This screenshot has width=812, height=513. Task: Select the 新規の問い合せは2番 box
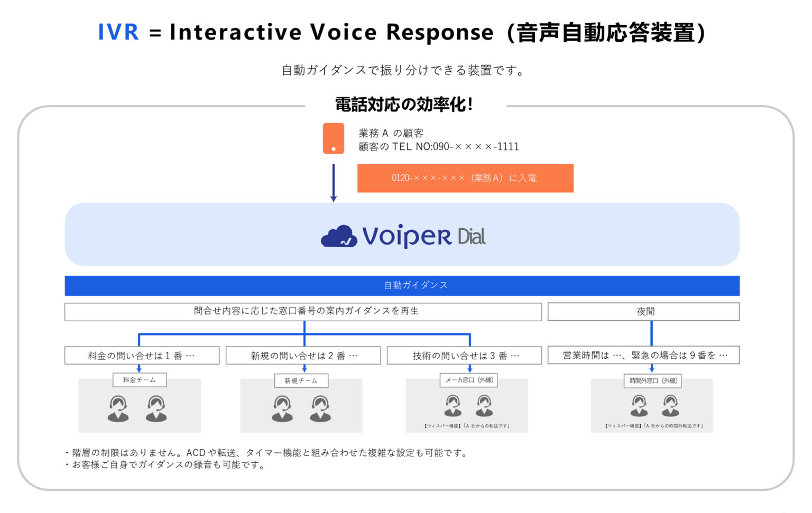coord(303,356)
